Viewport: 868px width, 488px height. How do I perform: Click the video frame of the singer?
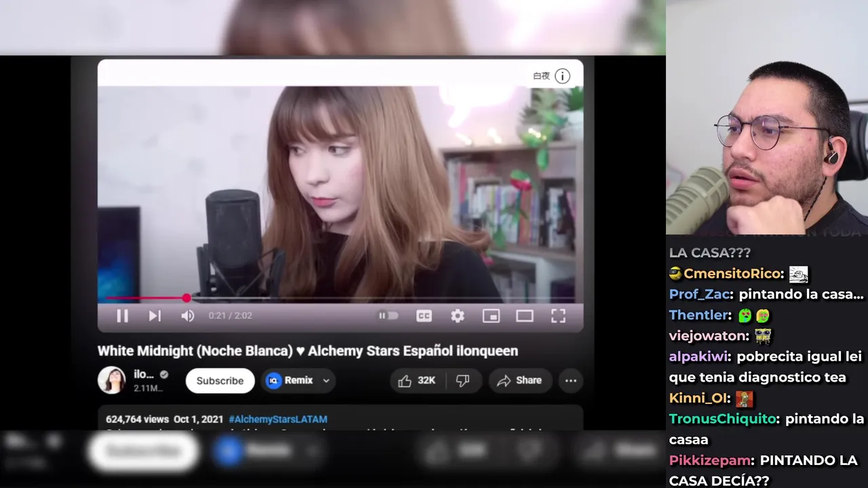tap(340, 193)
